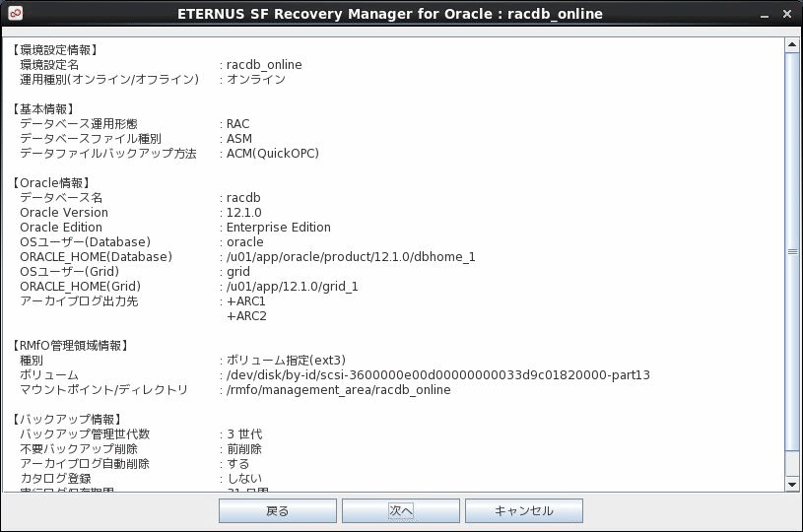Click the 【環境設定情報】 section heading
This screenshot has height=532, width=803.
(x=55, y=50)
